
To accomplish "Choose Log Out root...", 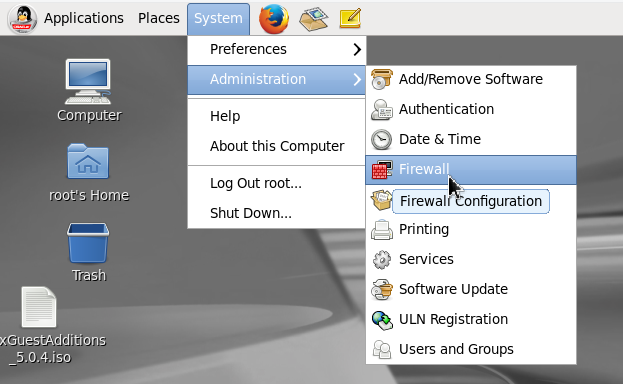I will (277, 183).
